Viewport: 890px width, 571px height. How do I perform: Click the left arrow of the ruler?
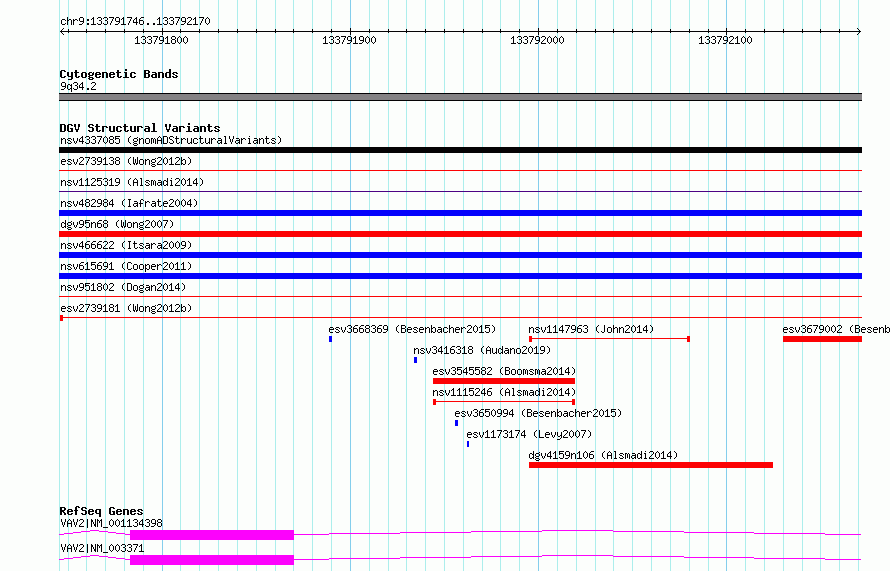(x=62, y=32)
